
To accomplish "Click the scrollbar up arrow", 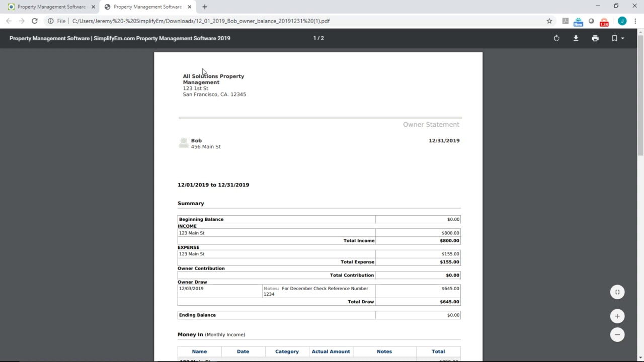I will pyautogui.click(x=640, y=32).
